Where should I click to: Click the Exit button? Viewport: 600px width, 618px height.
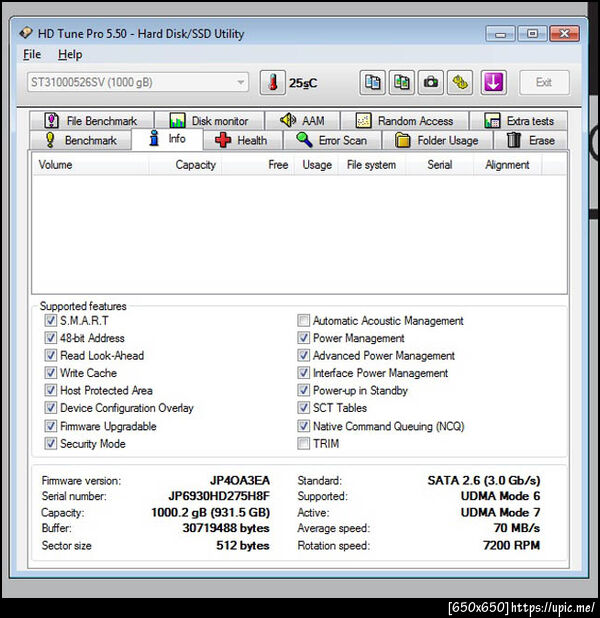click(544, 82)
